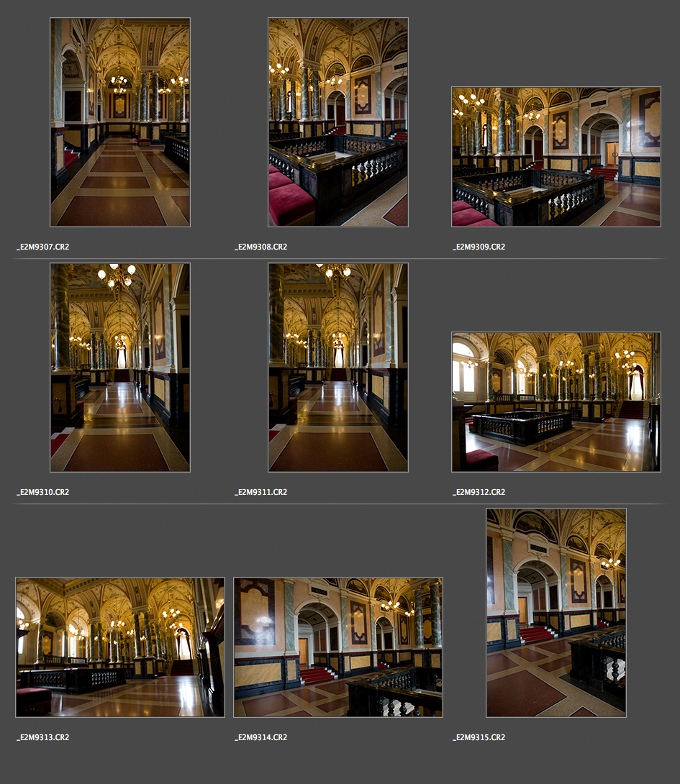Select the _E2M9308.CR2 filename text

click(261, 247)
